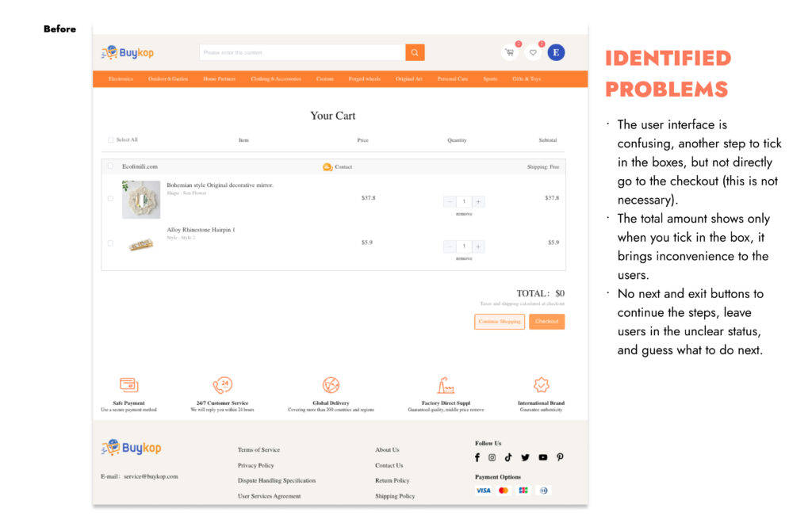This screenshot has width=812, height=527.
Task: Open the shopping cart icon
Action: coord(510,52)
